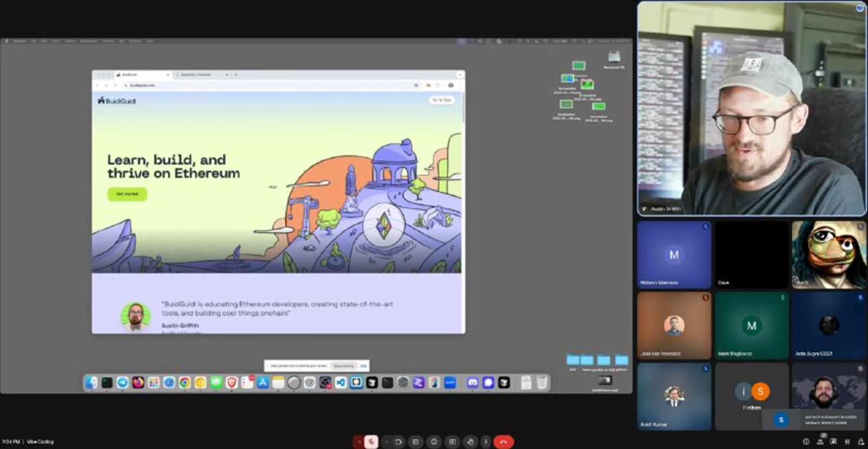
Task: Leave the call with the red hang-up button
Action: pyautogui.click(x=504, y=442)
